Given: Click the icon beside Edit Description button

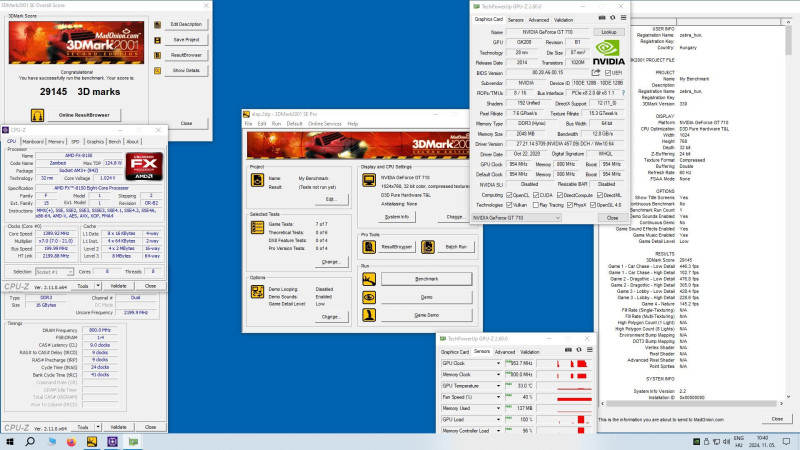Looking at the screenshot, I should (x=158, y=24).
